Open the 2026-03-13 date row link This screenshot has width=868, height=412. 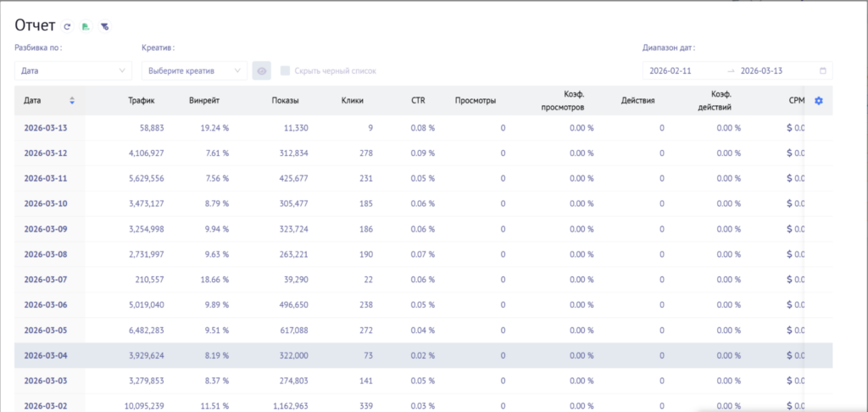coord(45,129)
